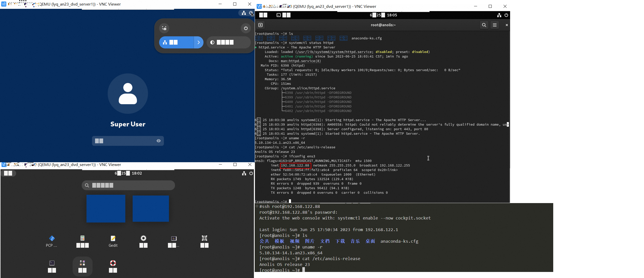644x278 pixels.
Task: Click the screenshot camera button in quick settings
Action: [x=164, y=28]
